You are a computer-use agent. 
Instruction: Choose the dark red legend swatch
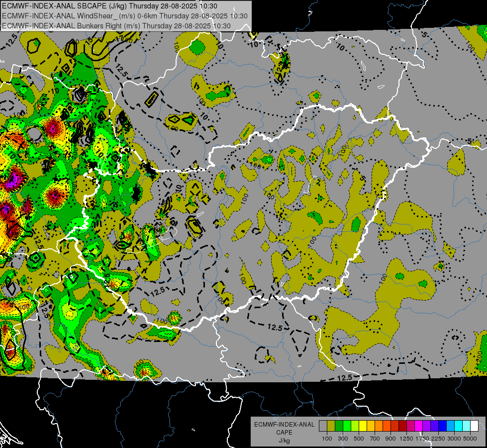pos(402,426)
